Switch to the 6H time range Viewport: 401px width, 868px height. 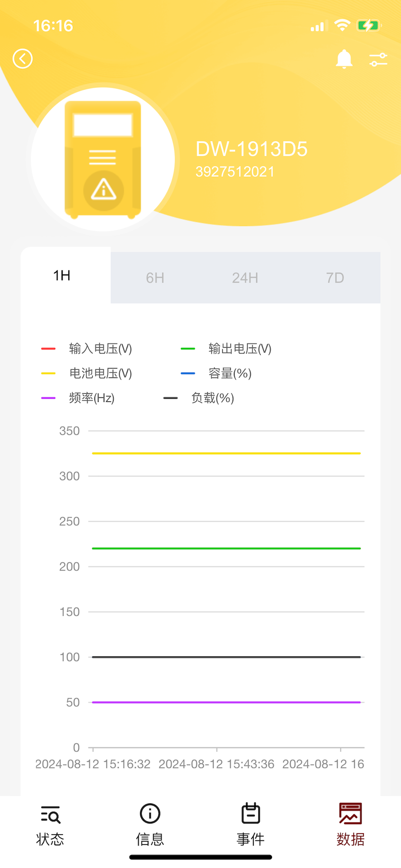tap(155, 278)
